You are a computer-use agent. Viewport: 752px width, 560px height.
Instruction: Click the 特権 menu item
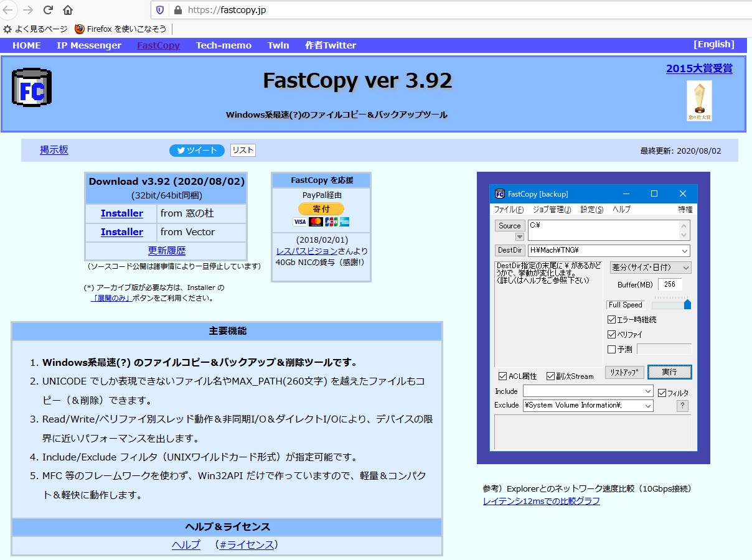click(x=685, y=210)
